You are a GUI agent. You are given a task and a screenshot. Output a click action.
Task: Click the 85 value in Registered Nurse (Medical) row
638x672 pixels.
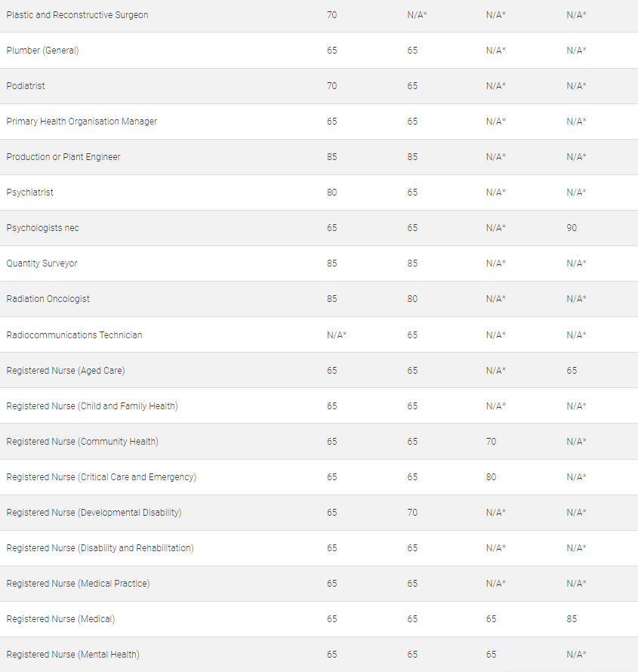(572, 619)
